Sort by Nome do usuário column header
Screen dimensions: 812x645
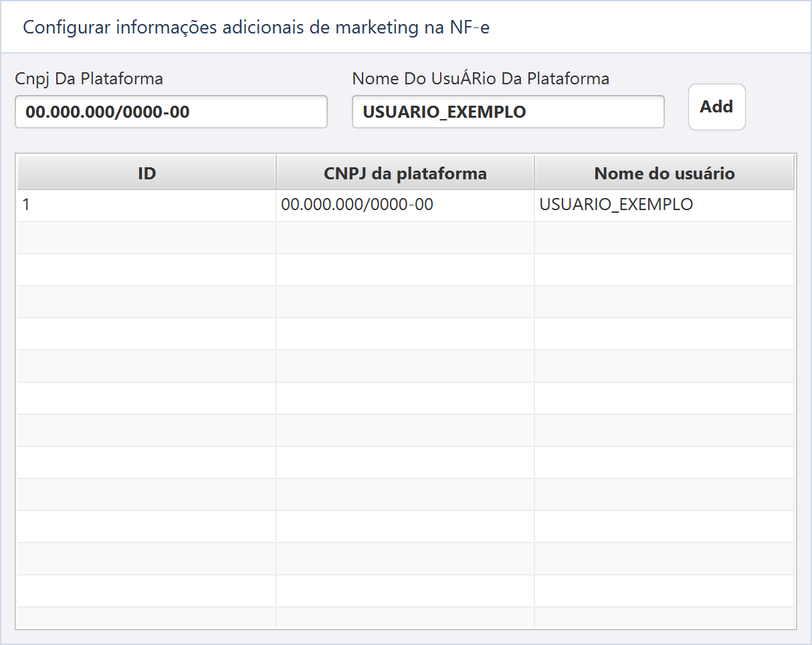coord(664,173)
